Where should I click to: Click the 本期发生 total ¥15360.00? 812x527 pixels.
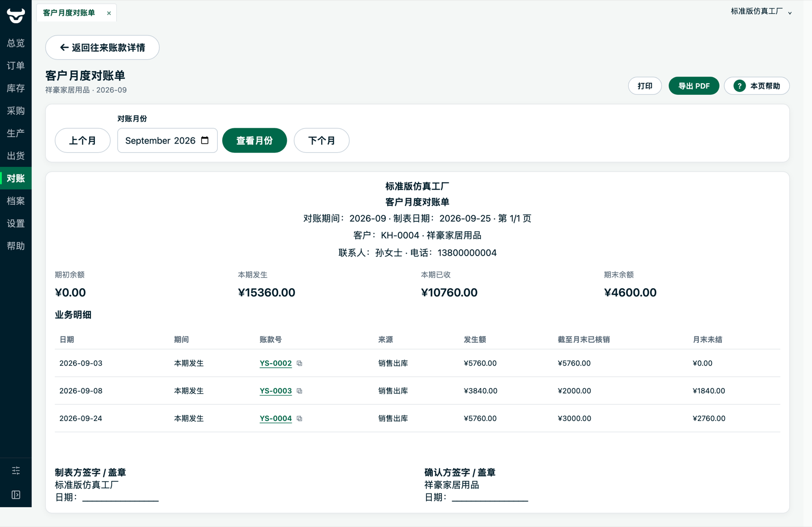pos(266,293)
